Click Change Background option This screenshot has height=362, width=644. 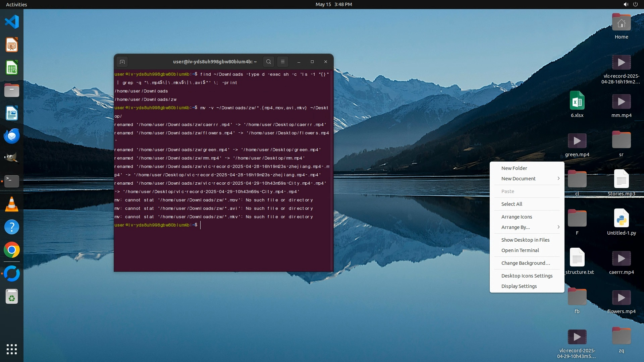click(525, 263)
